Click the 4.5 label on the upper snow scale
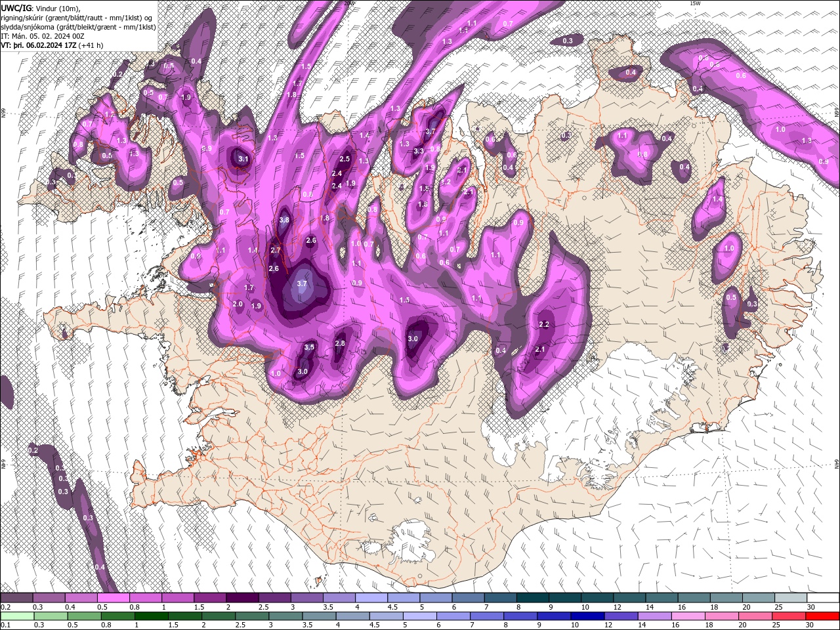Image resolution: width=840 pixels, height=630 pixels. pos(392,607)
